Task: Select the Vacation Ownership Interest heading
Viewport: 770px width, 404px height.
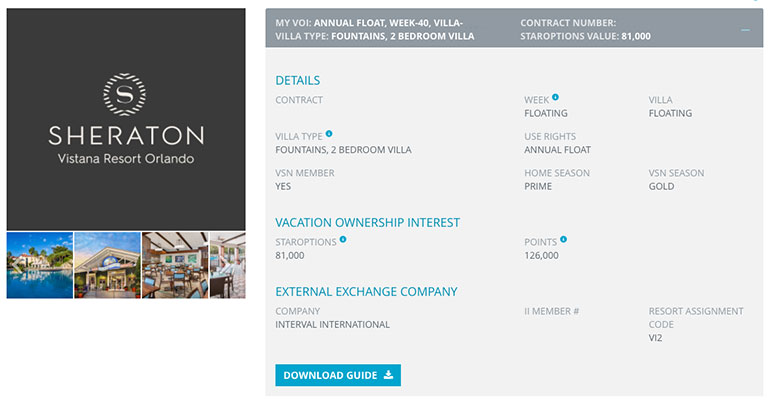Action: (367, 223)
